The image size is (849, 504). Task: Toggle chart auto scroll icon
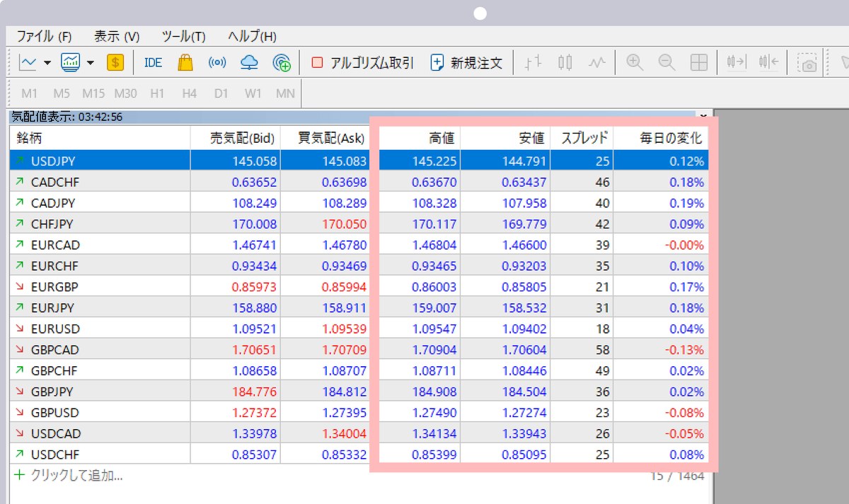(x=737, y=62)
